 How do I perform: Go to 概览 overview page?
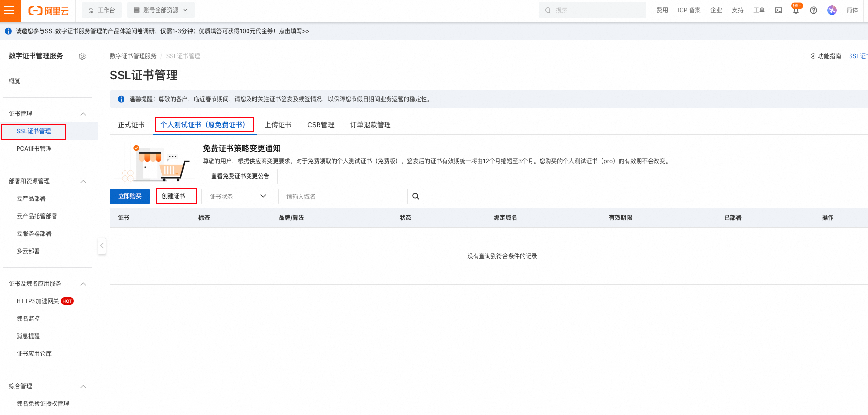[15, 81]
